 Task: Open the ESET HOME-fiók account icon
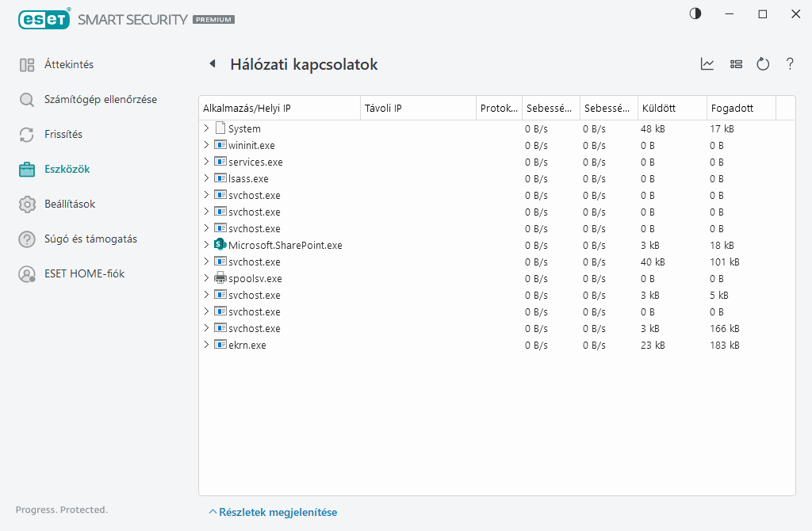[x=25, y=273]
